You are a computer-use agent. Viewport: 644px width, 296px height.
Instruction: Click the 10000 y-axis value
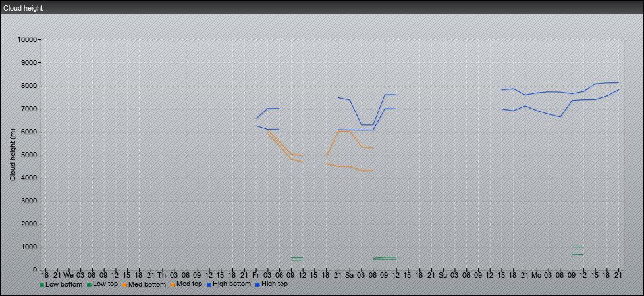pyautogui.click(x=27, y=40)
